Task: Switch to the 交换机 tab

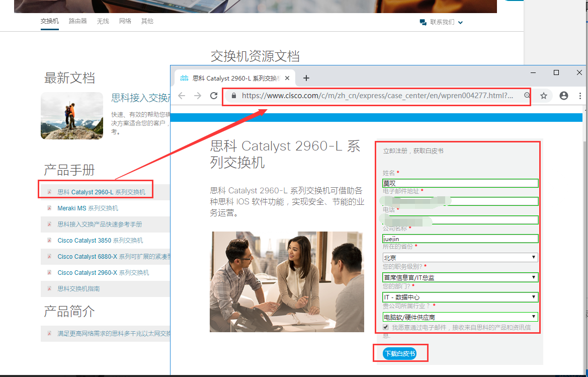Action: click(x=49, y=21)
